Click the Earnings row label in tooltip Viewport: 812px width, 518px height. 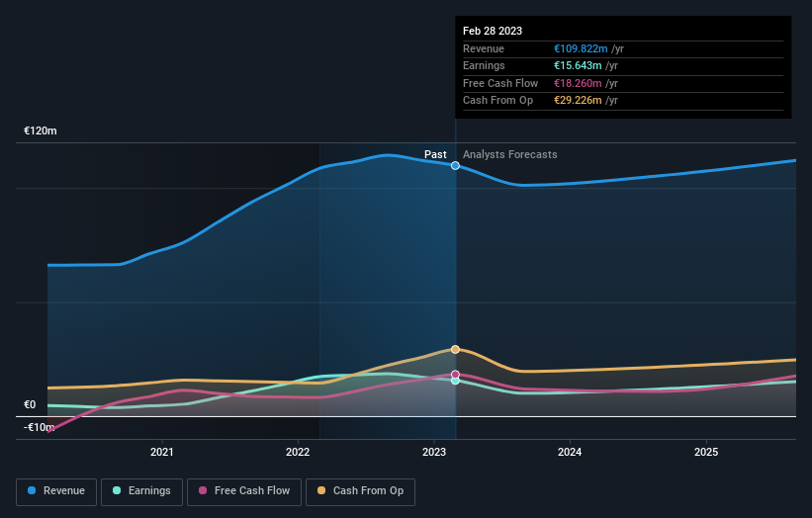(484, 65)
